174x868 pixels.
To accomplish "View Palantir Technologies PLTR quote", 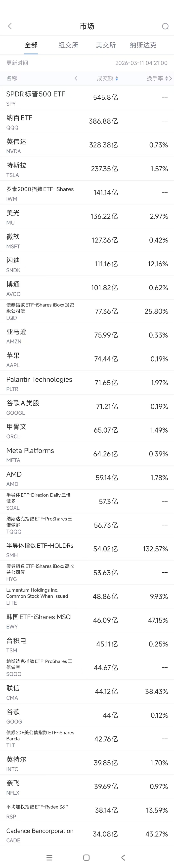I will tap(87, 383).
